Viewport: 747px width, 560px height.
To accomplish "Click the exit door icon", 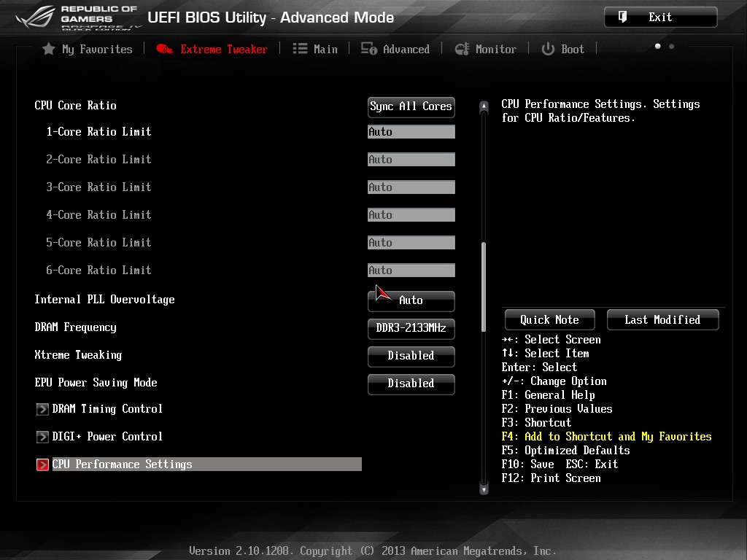I will 622,17.
